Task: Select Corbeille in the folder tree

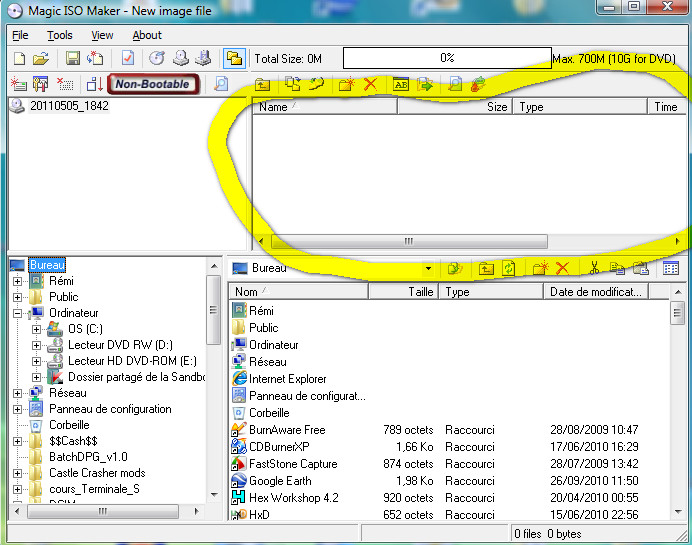Action: pyautogui.click(x=69, y=425)
